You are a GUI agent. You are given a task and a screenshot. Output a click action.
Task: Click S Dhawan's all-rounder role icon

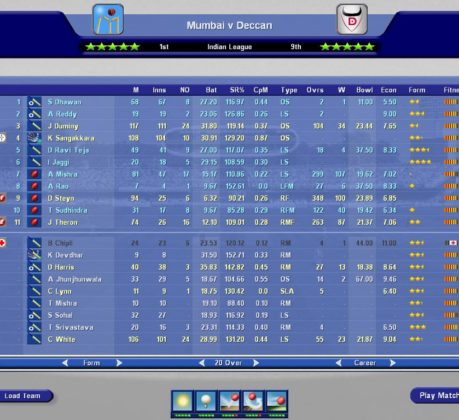[35, 102]
